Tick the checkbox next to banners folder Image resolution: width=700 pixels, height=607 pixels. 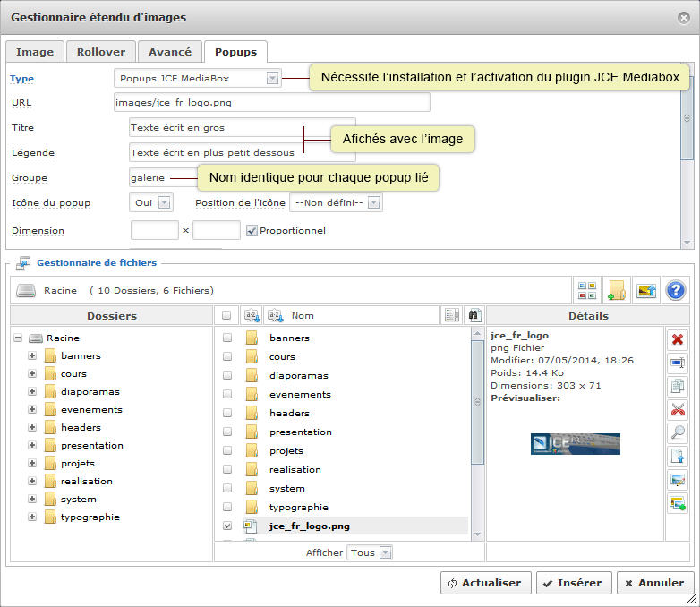(227, 338)
